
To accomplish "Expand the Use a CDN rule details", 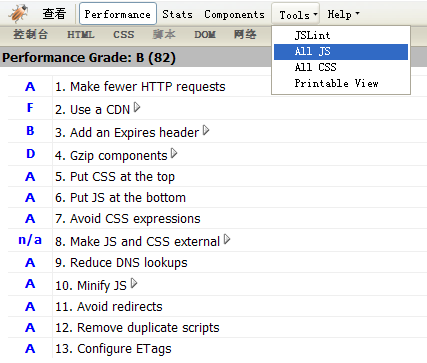I will [137, 107].
